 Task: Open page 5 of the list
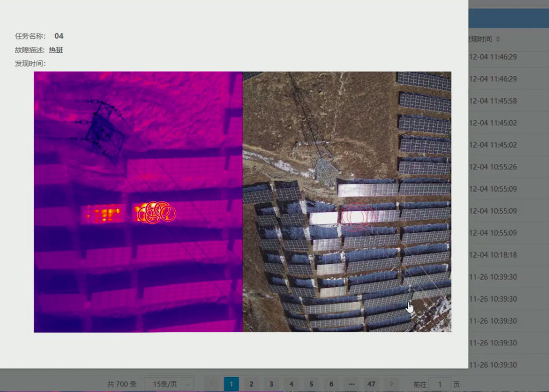(311, 384)
